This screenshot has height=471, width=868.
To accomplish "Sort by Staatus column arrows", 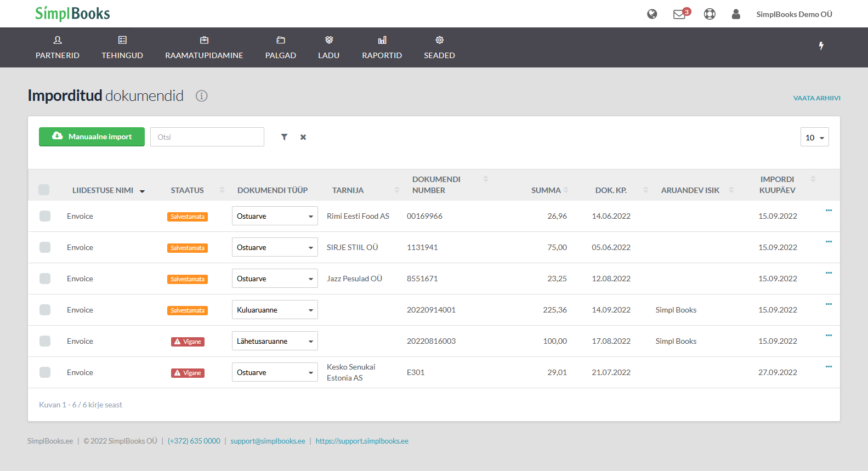I will [222, 190].
